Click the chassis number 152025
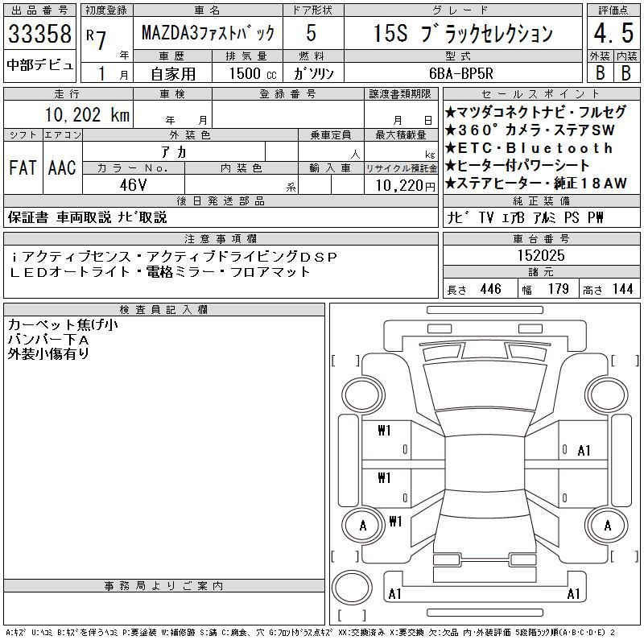This screenshot has height=644, width=644. click(541, 255)
